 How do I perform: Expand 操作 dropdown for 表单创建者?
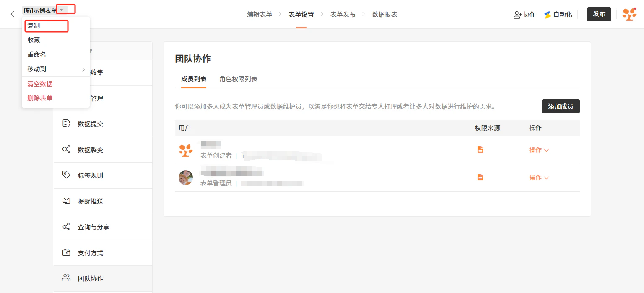[539, 150]
